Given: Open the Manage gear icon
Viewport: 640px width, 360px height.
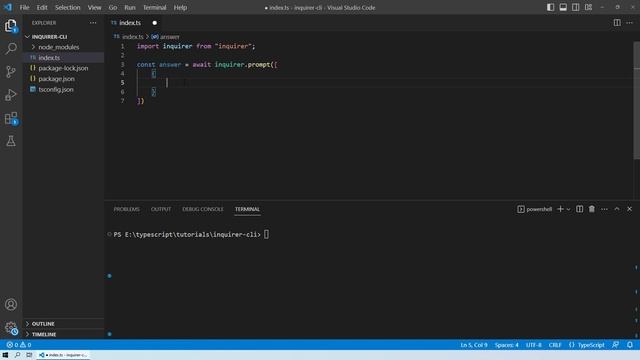Looking at the screenshot, I should click(x=11, y=327).
